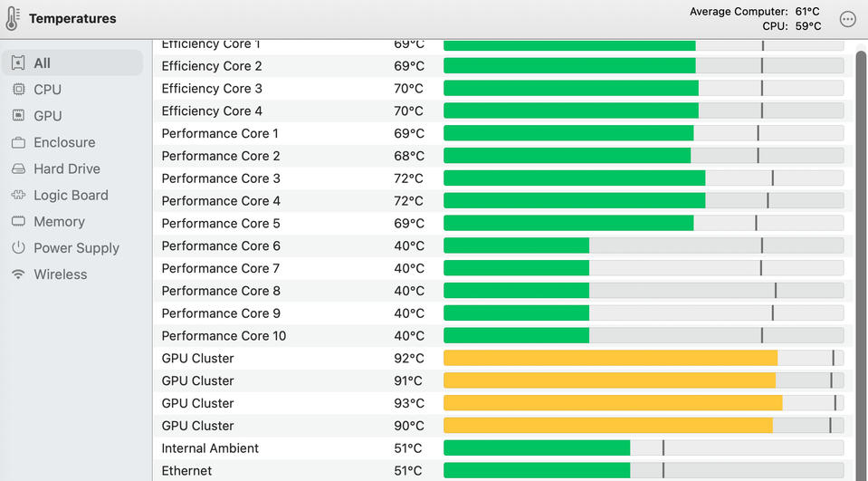This screenshot has height=481, width=868.
Task: Click the 93°C GPU Cluster value
Action: coord(409,403)
